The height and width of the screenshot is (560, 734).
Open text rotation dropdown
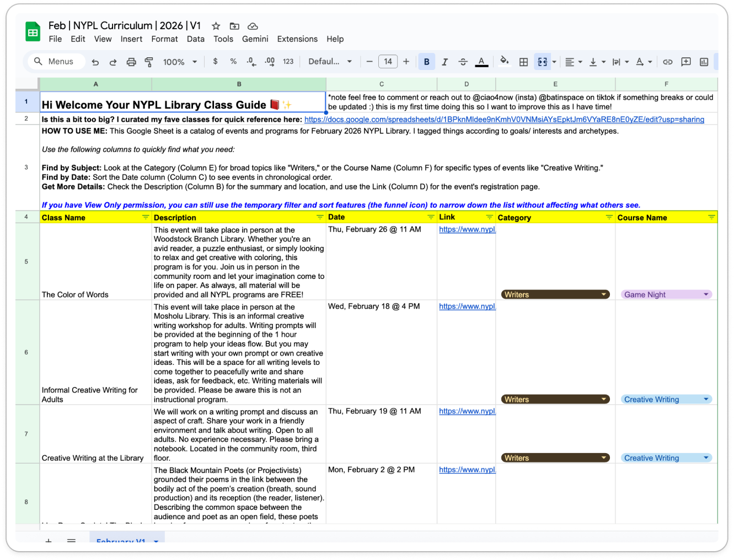(644, 62)
